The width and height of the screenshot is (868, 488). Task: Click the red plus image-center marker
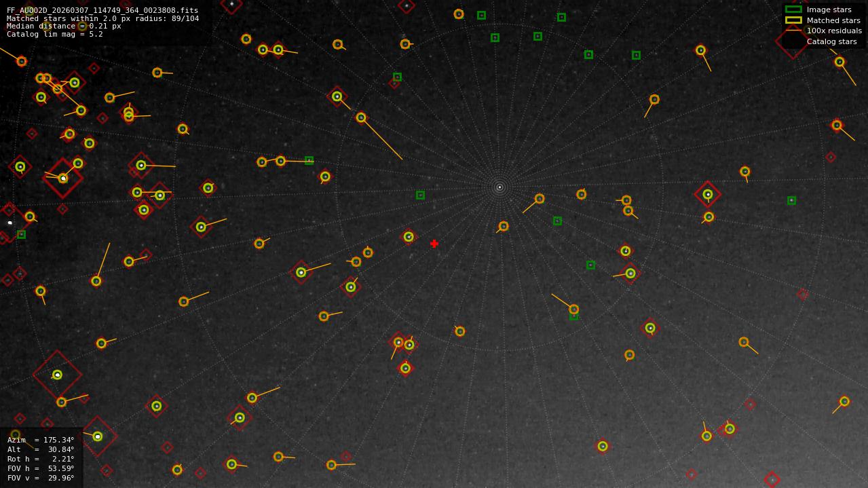pos(434,244)
